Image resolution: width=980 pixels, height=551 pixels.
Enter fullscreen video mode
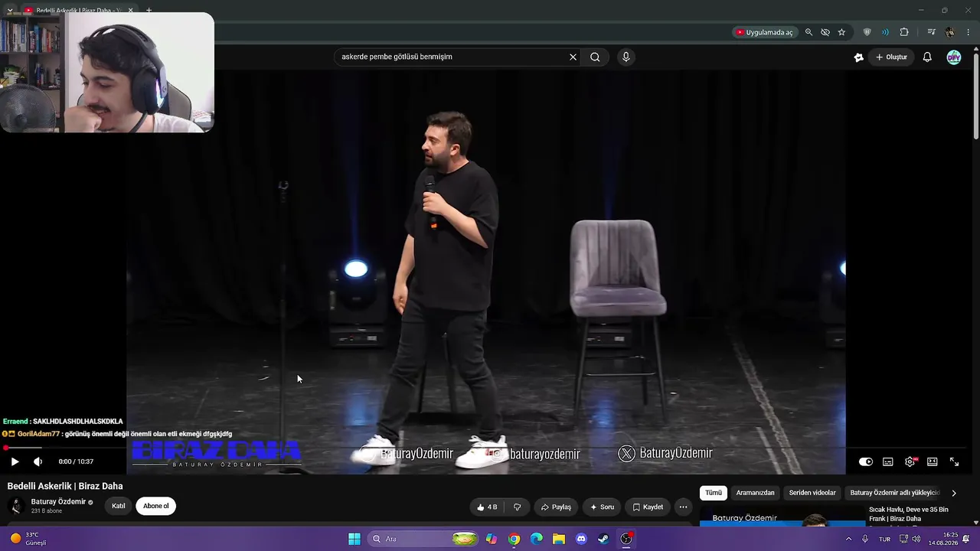click(955, 461)
